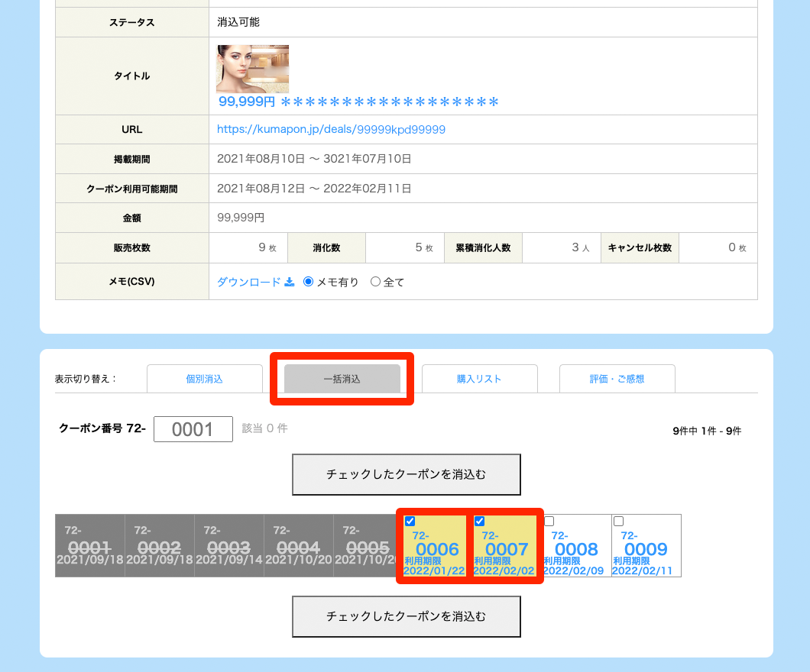Screen dimensions: 810x672
Task: Click the bottom チェックしたクーポンを消込む button
Action: point(406,616)
